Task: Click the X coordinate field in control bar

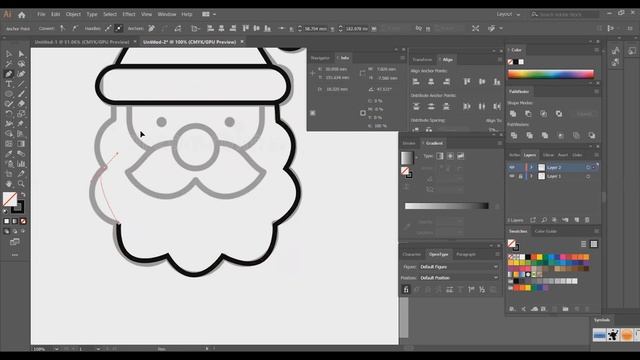Action: 316,29
